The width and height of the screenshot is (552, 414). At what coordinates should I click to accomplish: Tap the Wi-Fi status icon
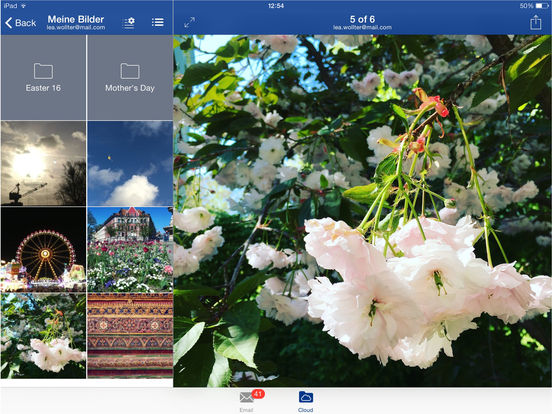[x=23, y=6]
